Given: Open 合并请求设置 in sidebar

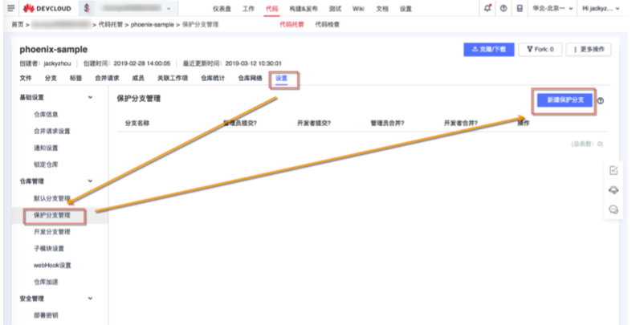Looking at the screenshot, I should 52,132.
